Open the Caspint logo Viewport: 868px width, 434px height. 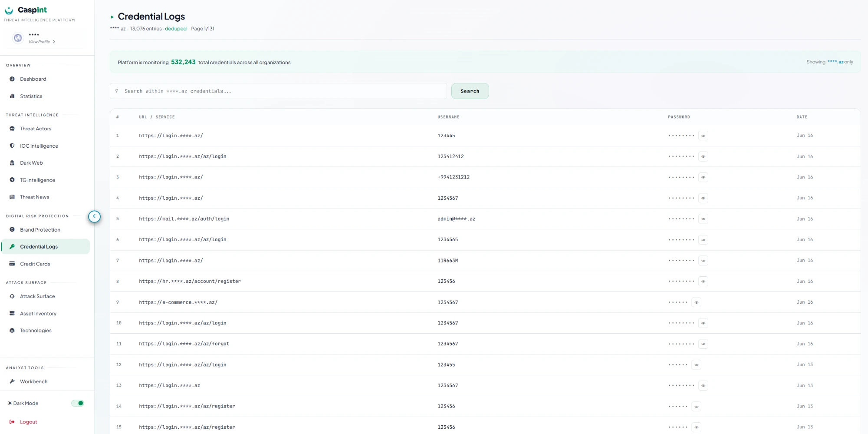[26, 10]
